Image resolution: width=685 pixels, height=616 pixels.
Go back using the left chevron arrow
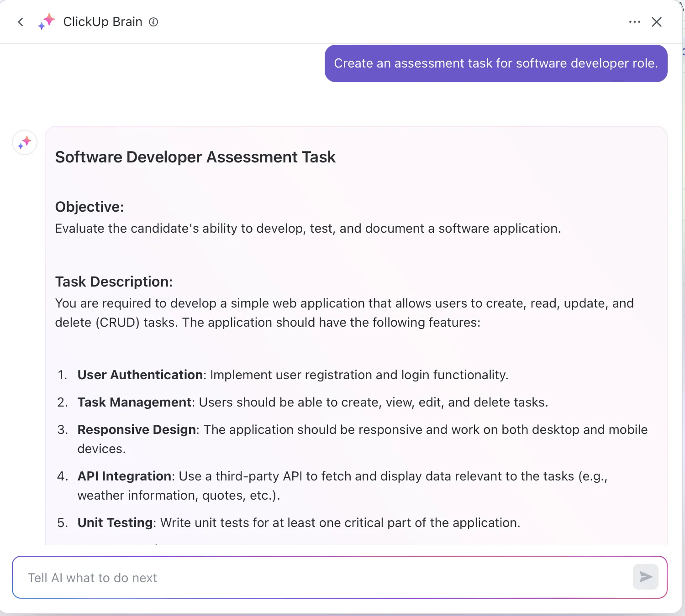[x=21, y=22]
